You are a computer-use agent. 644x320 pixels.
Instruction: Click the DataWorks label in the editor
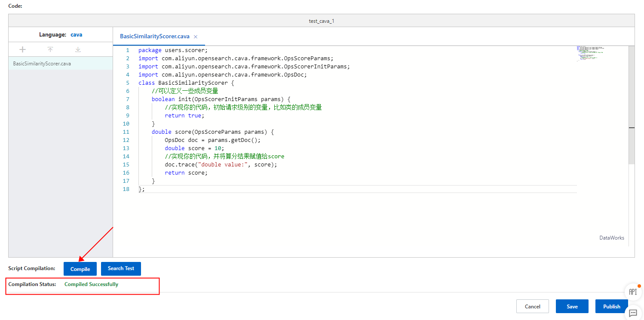612,238
